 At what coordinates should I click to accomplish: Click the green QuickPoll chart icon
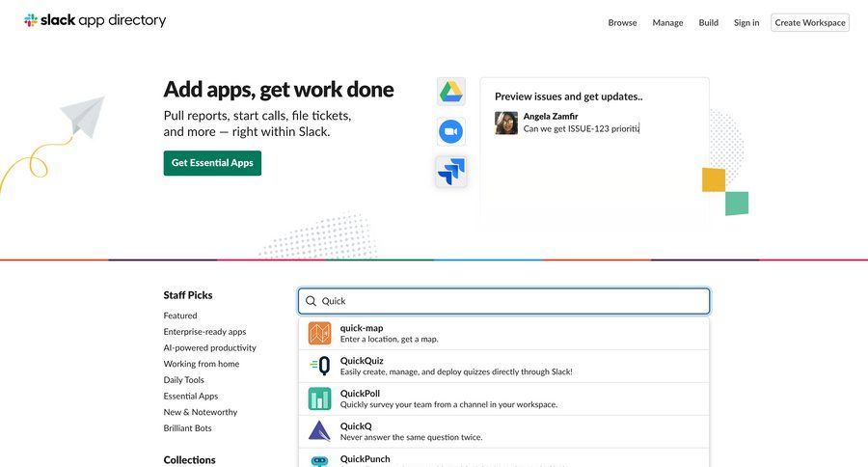point(319,398)
